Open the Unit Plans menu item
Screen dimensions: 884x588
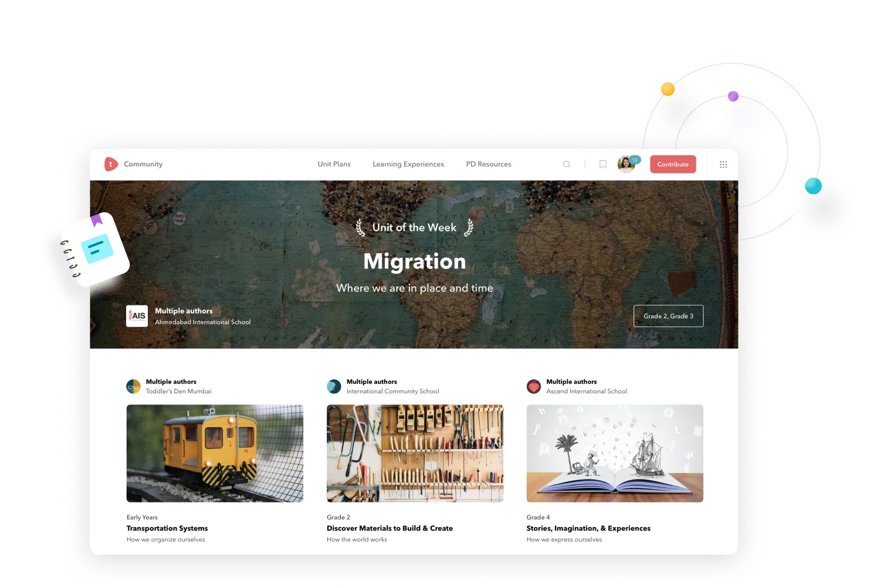[333, 164]
